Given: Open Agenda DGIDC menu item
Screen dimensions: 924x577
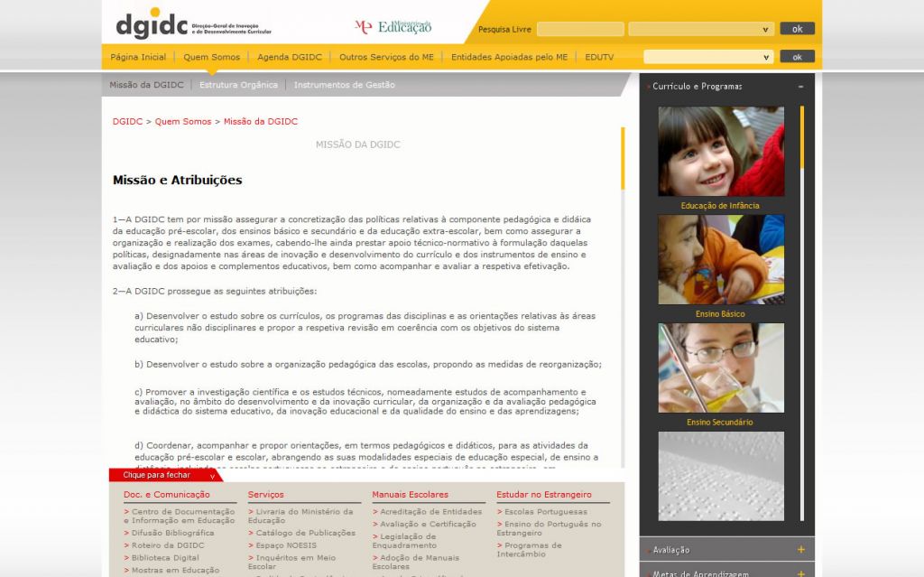Looking at the screenshot, I should [289, 57].
